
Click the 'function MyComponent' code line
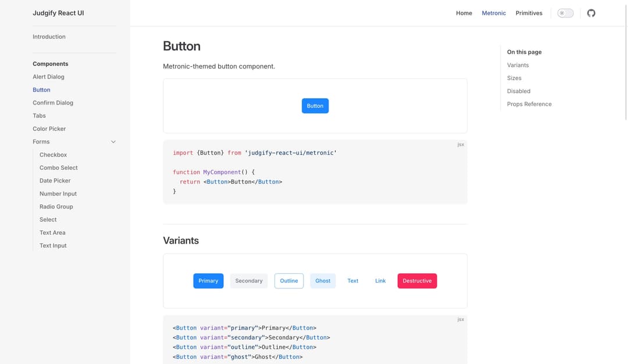[x=213, y=172]
